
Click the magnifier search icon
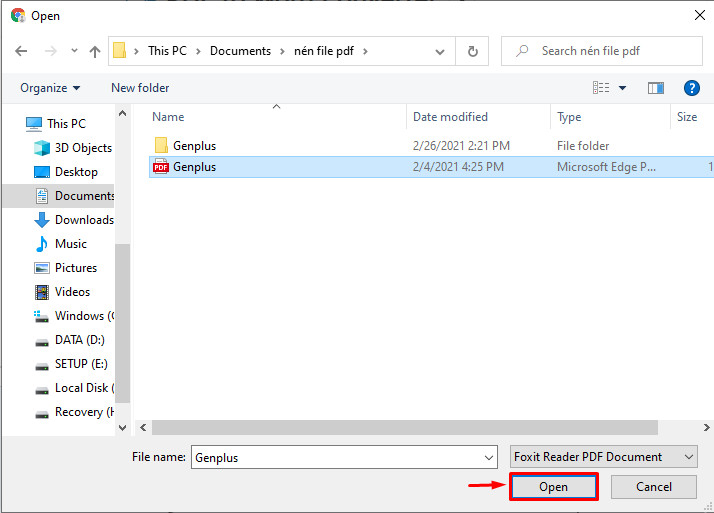click(522, 51)
